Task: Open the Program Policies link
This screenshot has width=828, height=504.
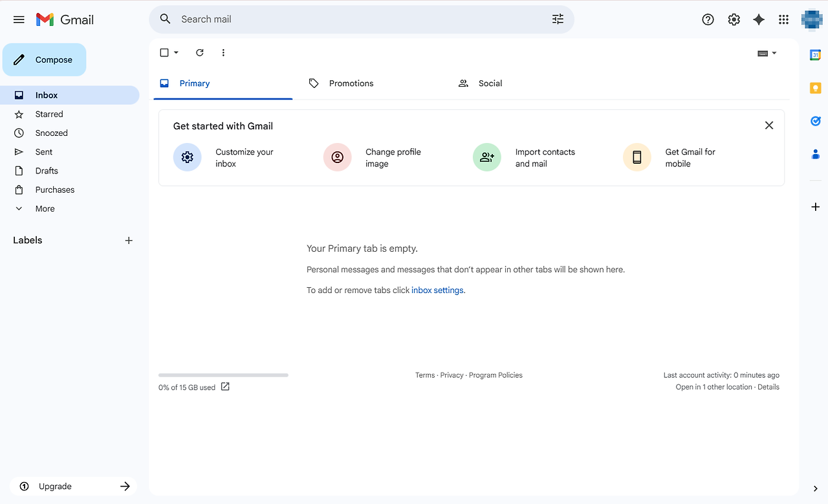Action: [496, 375]
